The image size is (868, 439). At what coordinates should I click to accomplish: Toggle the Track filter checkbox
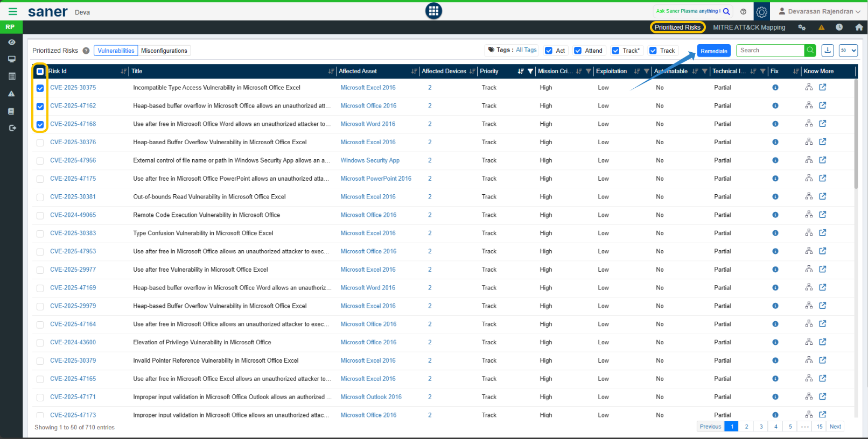(653, 51)
